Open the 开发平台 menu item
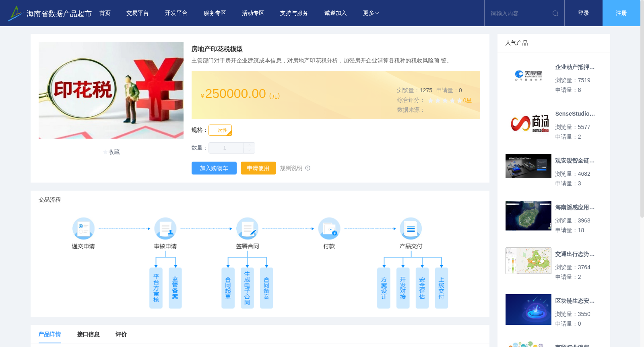 coord(176,13)
